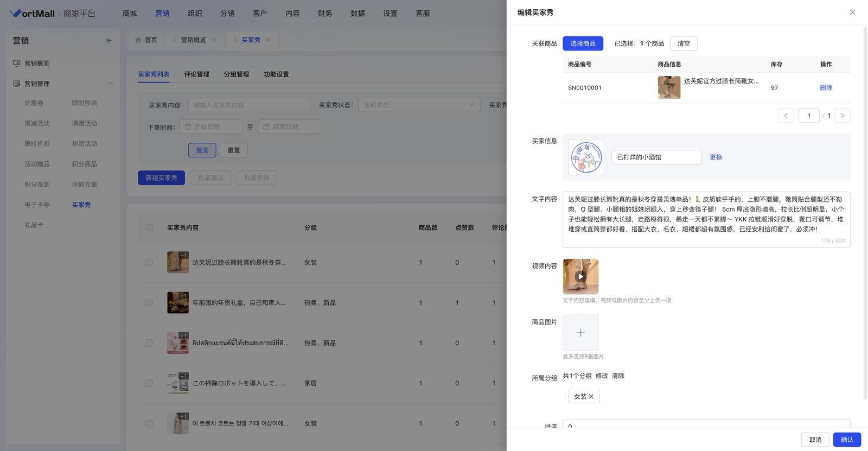Click the plus icon to add product image
The image size is (868, 451).
point(580,333)
